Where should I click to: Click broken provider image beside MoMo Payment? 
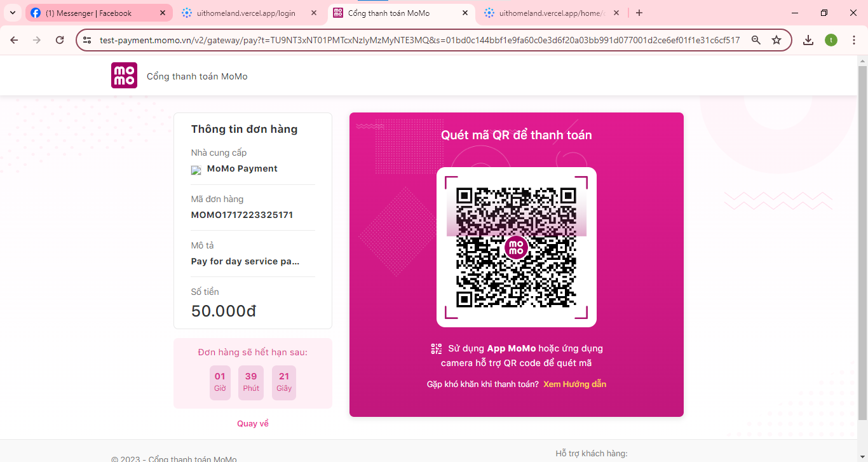pos(196,170)
